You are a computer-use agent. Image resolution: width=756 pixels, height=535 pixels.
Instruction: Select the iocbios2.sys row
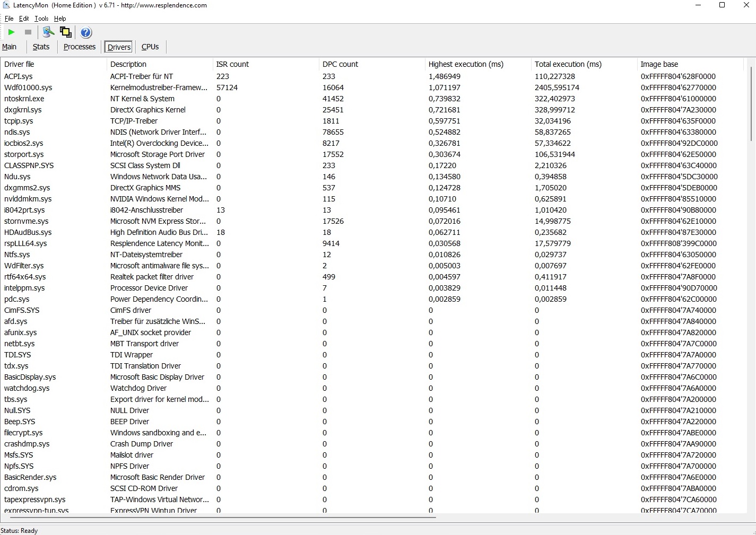point(373,143)
